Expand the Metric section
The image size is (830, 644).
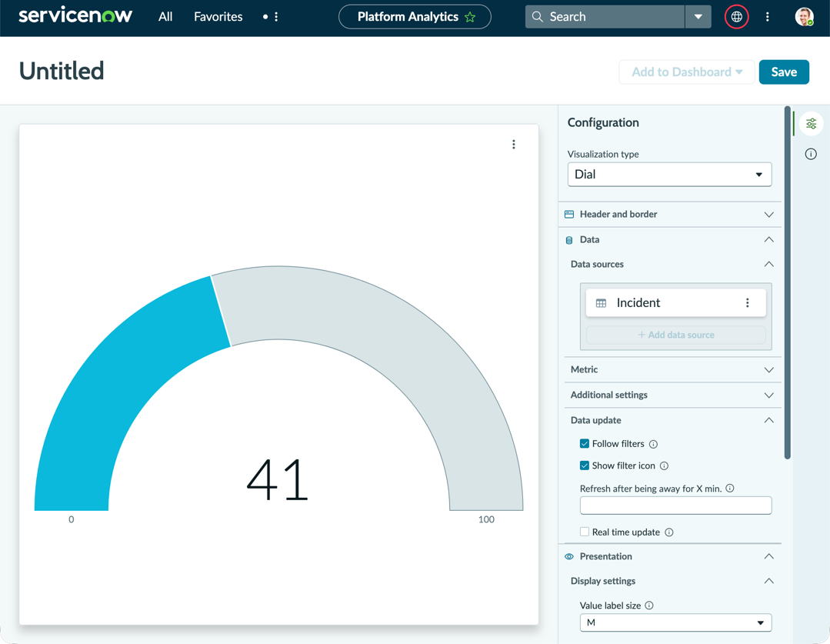tap(673, 369)
